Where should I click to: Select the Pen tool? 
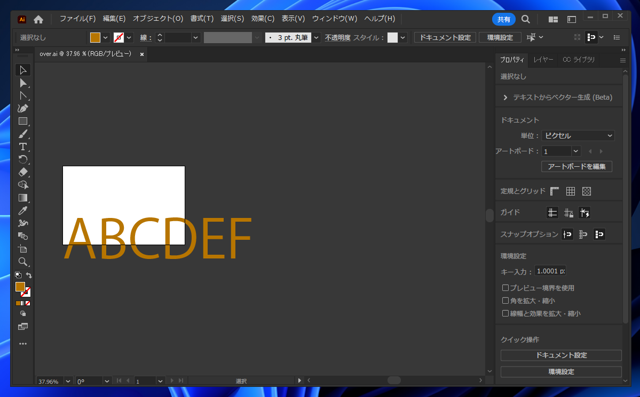(x=23, y=109)
